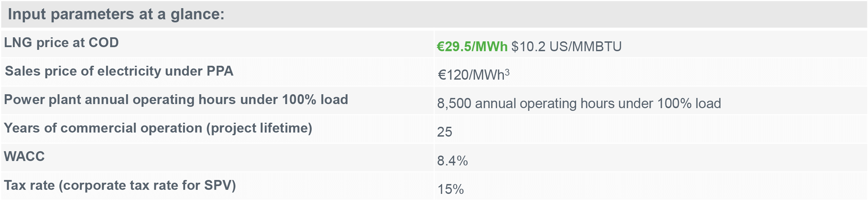Click the 8,500 operating hours number
This screenshot has height=201, width=868.
coord(454,103)
